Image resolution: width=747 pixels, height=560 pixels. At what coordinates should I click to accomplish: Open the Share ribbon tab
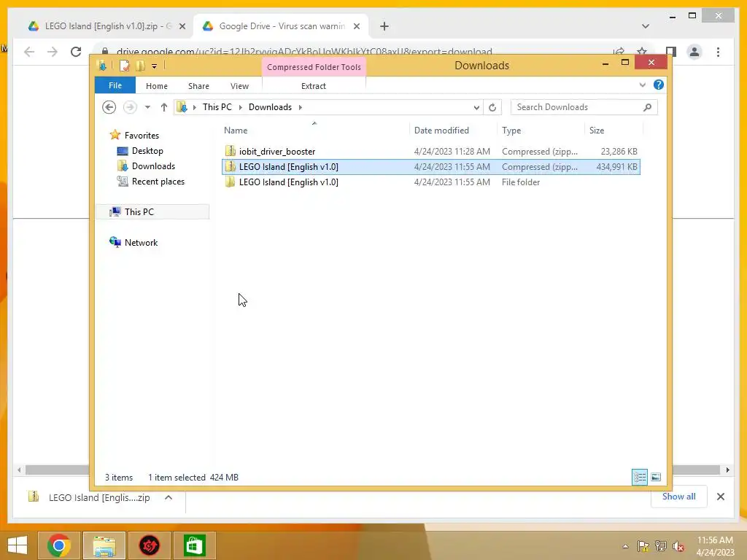[198, 86]
